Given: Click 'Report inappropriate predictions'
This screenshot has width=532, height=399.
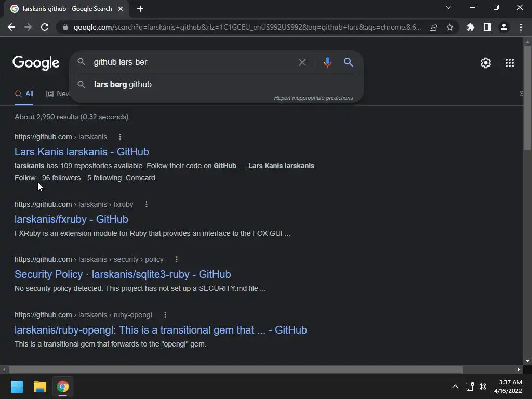Looking at the screenshot, I should pos(313,98).
